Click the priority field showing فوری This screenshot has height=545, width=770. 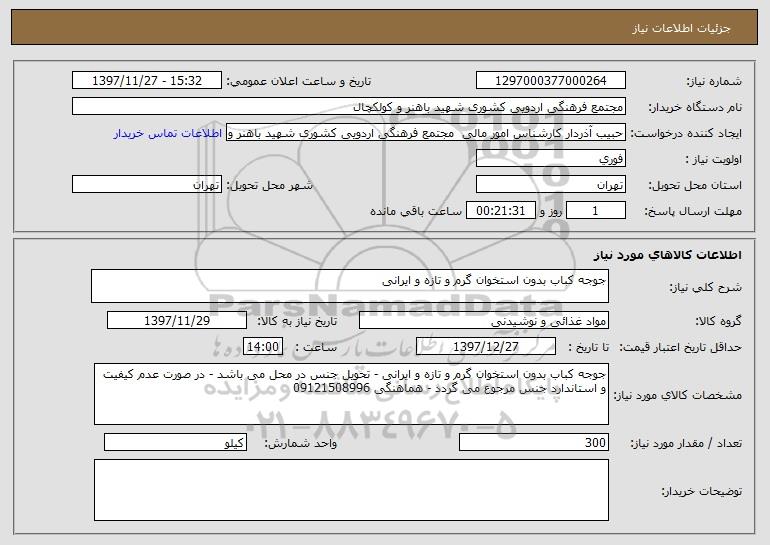point(550,159)
